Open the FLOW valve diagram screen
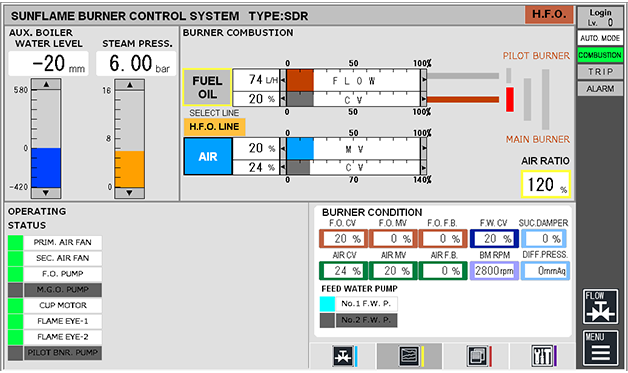 point(600,306)
